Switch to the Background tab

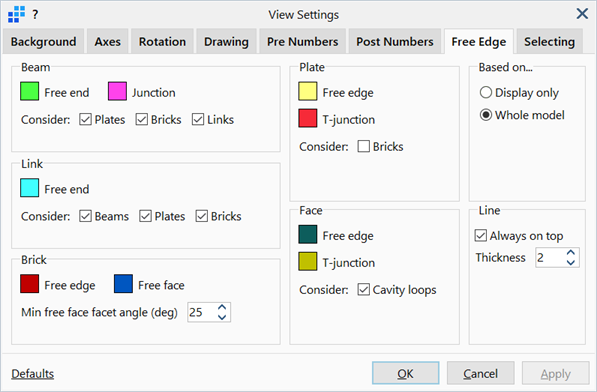tap(43, 41)
